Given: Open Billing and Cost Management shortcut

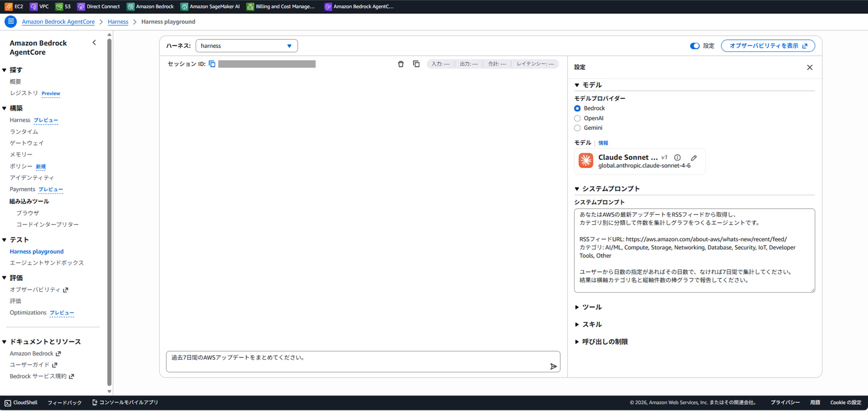Looking at the screenshot, I should click(x=280, y=7).
